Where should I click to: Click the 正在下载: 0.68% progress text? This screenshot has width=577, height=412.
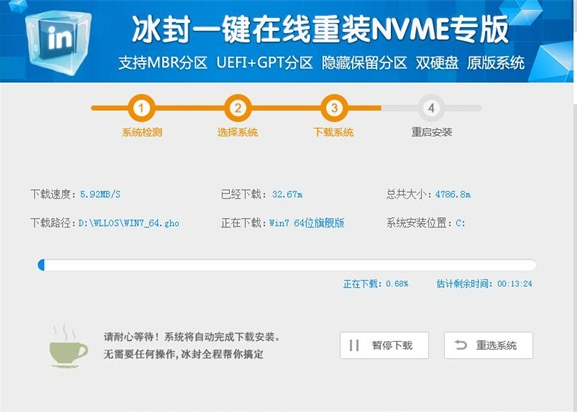pos(375,284)
